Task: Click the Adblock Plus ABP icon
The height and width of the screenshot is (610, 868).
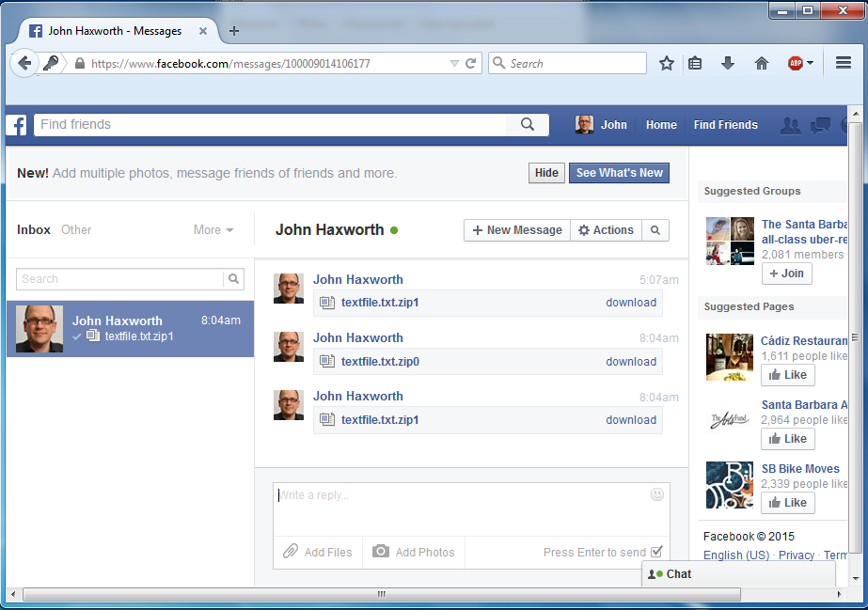Action: pos(795,63)
